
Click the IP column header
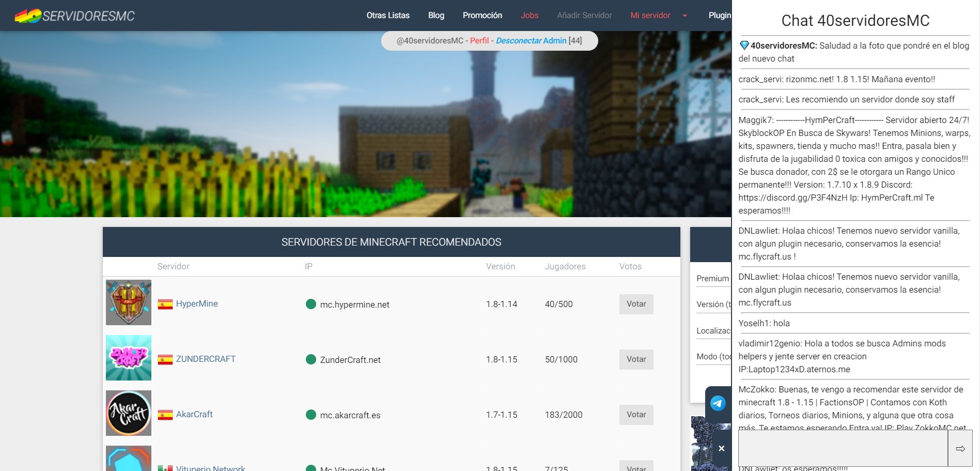308,266
